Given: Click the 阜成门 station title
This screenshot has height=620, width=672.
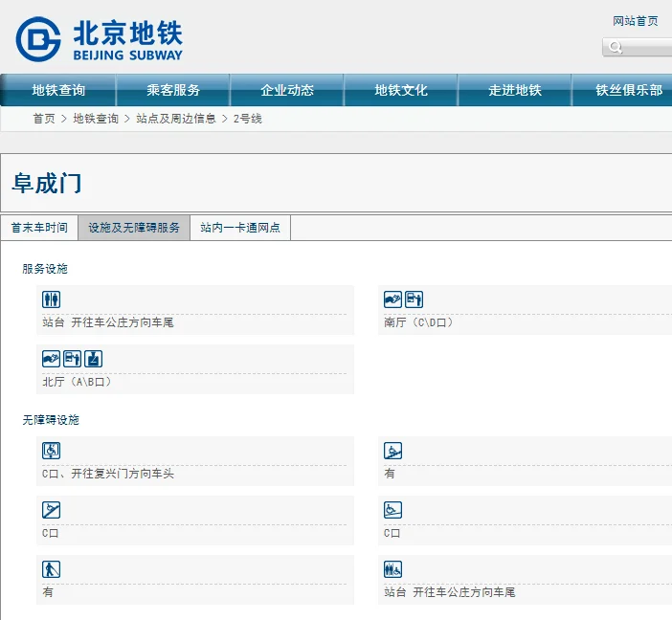Looking at the screenshot, I should 47,184.
